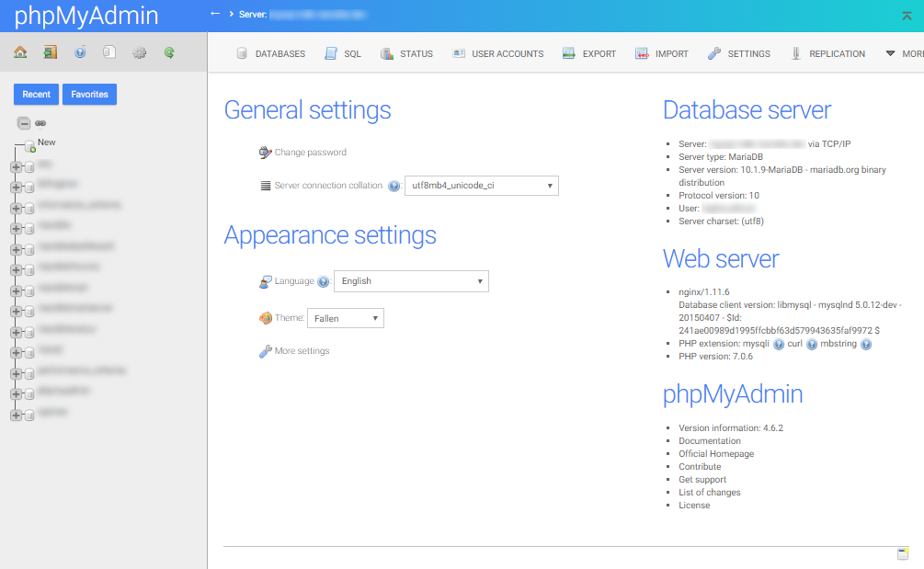924x569 pixels.
Task: Create a New database from tree
Action: click(x=46, y=142)
